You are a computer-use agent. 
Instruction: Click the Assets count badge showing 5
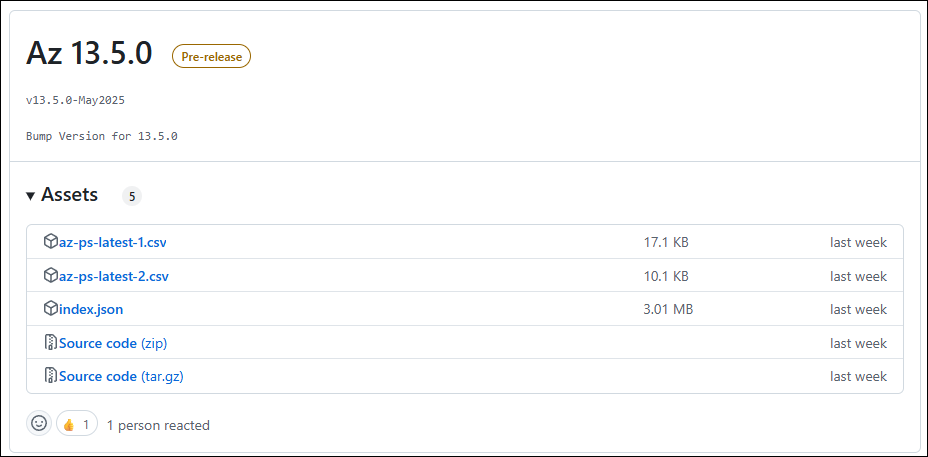tap(132, 196)
